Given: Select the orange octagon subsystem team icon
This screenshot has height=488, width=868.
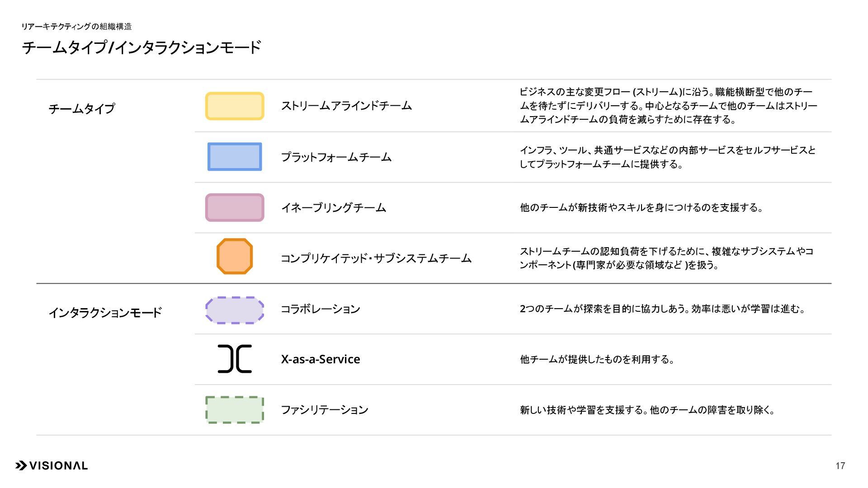Looking at the screenshot, I should click(x=235, y=257).
